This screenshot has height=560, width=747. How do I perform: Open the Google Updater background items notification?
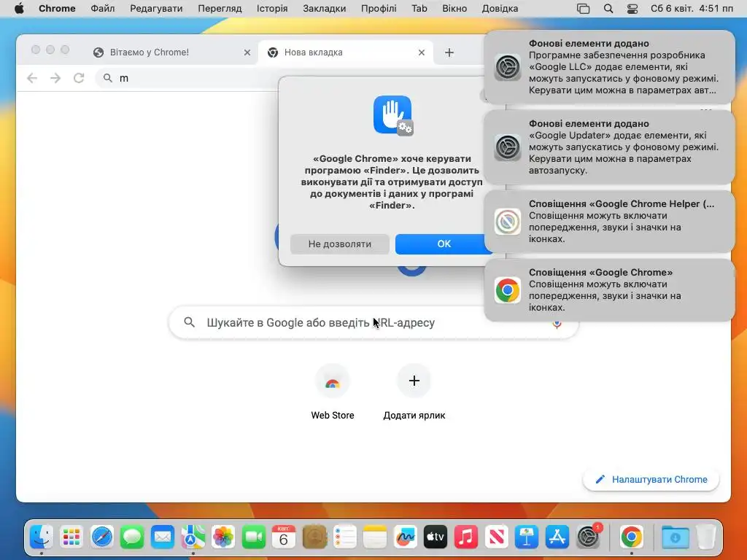click(x=609, y=147)
